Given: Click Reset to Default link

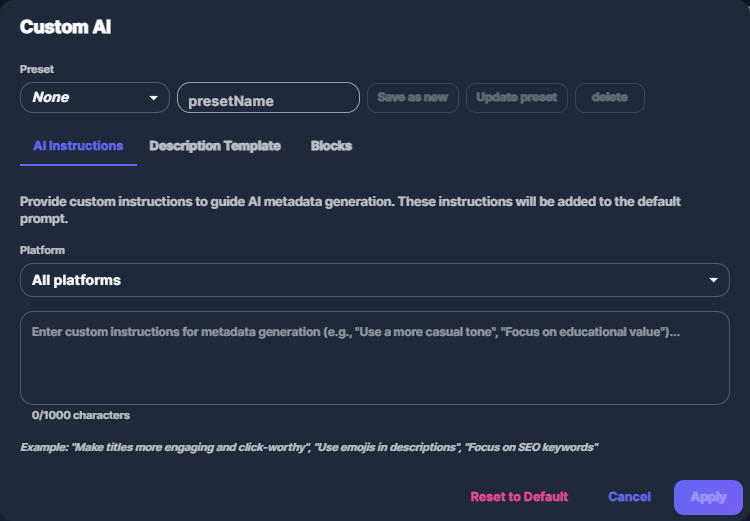Looking at the screenshot, I should click(519, 497).
